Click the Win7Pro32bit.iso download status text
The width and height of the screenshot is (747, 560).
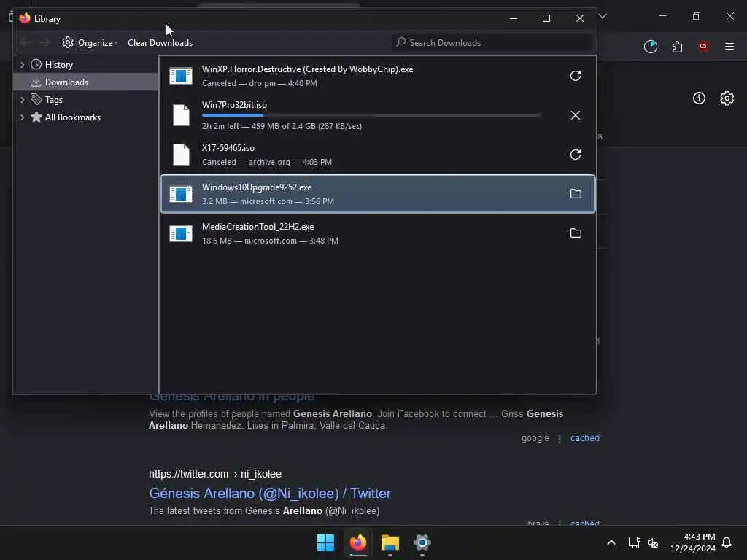282,126
